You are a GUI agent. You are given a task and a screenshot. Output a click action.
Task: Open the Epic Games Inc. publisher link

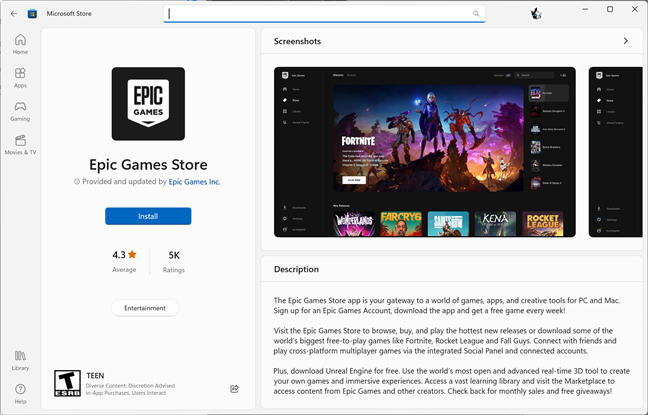194,181
